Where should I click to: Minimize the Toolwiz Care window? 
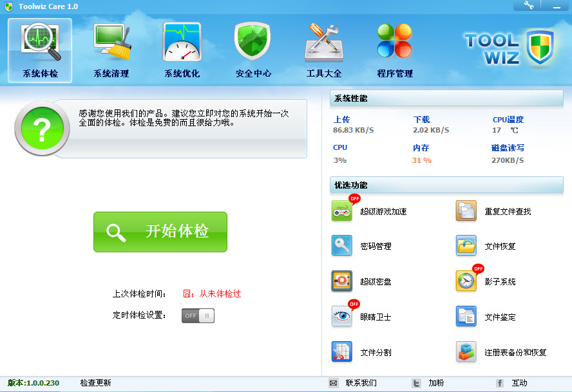point(557,6)
